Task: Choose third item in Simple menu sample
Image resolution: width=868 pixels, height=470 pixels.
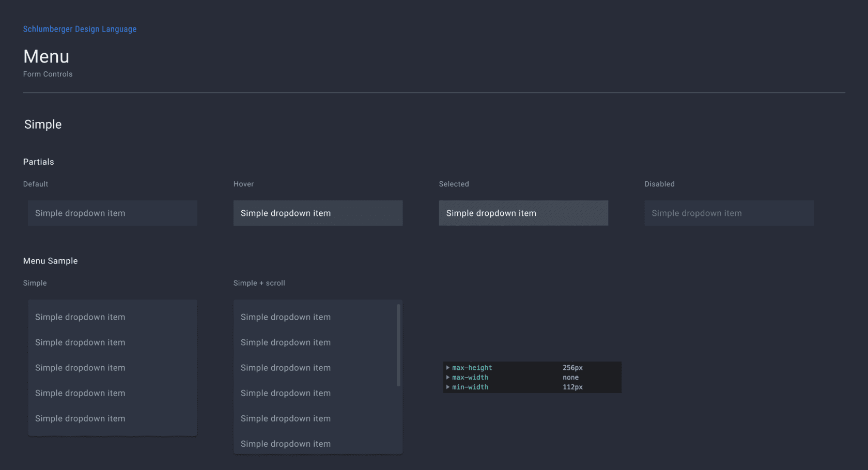Action: point(113,368)
